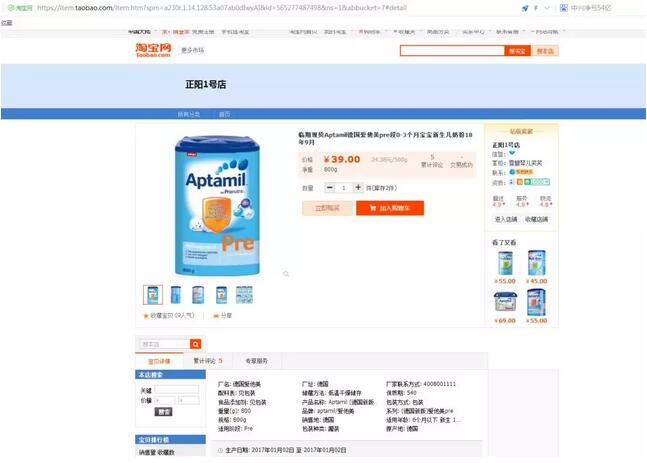Expand the address bar dropdown chevron
Screen dimensions: 647x463
pyautogui.click(x=547, y=8)
